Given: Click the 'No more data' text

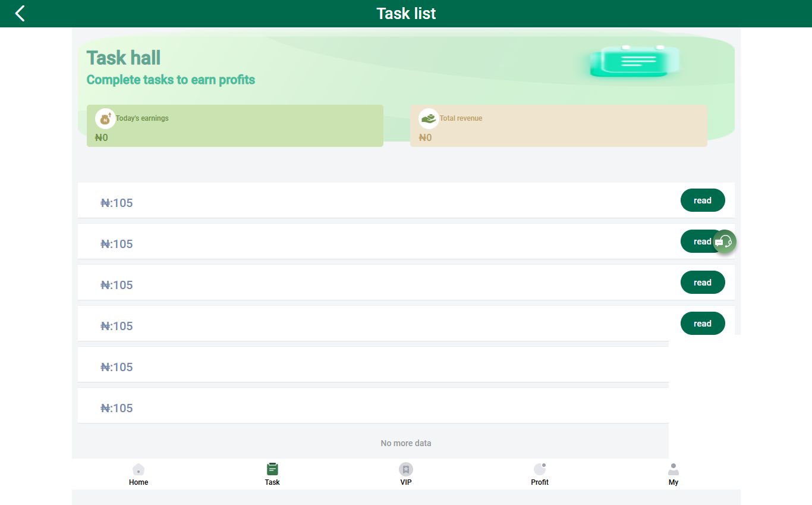Looking at the screenshot, I should point(406,443).
